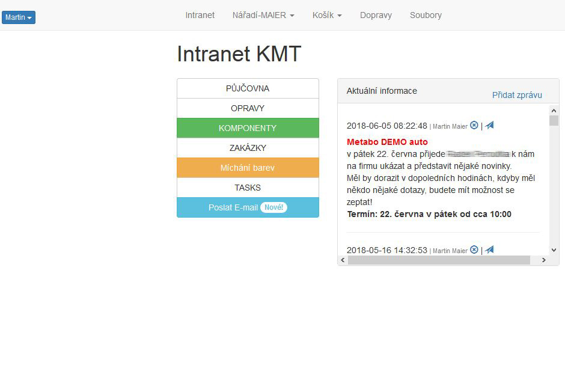
Task: Expand the Nářadí-MAIER menu
Action: click(x=263, y=15)
